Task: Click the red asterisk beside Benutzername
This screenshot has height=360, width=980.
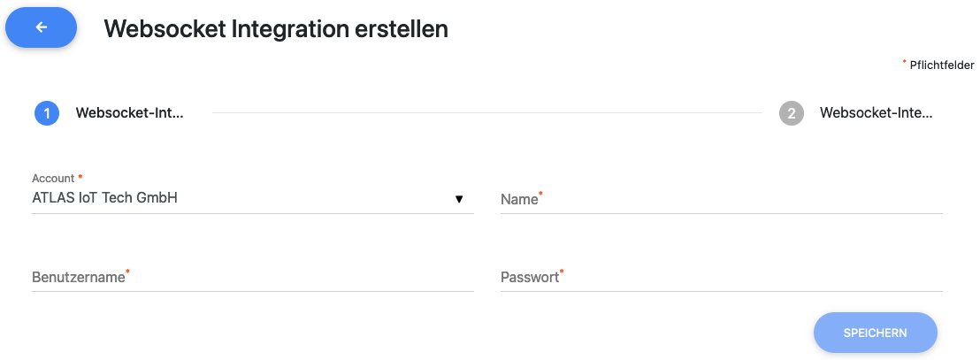Action: [127, 272]
